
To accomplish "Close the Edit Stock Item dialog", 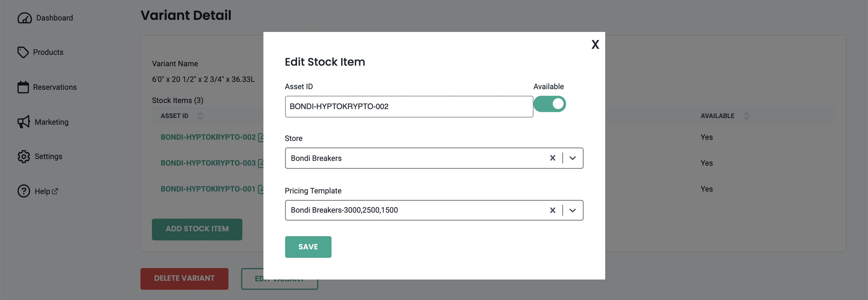I will click(x=595, y=45).
